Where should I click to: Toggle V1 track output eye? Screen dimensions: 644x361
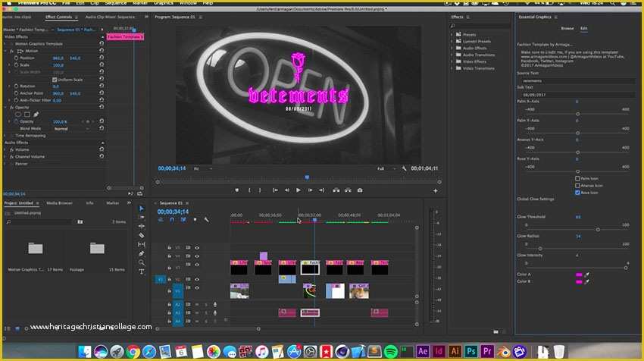[197, 287]
